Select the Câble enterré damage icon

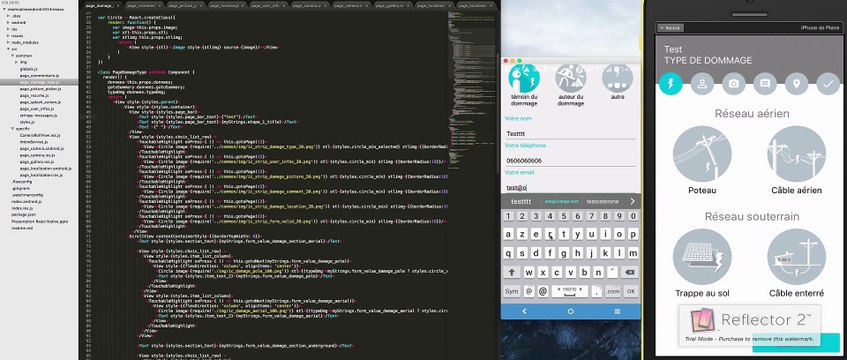[x=796, y=258]
